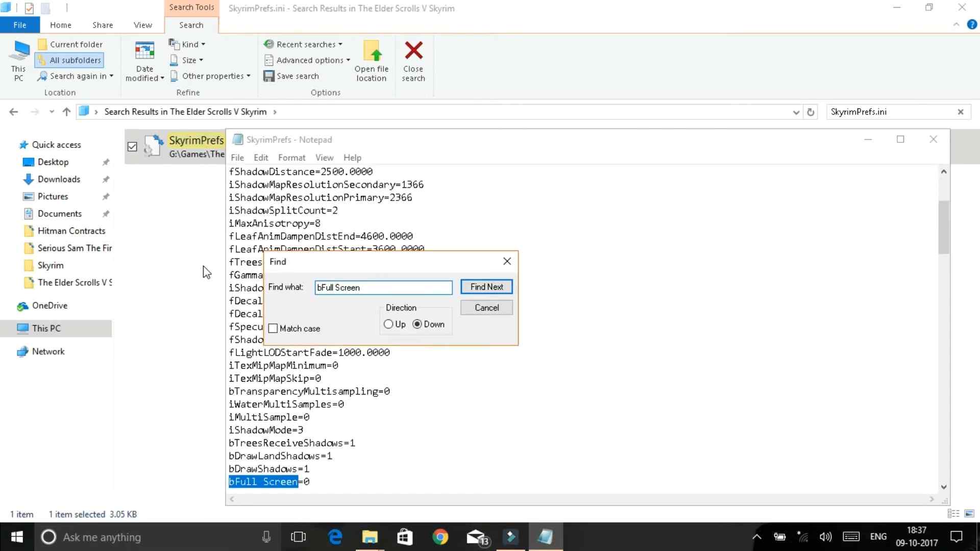This screenshot has height=551, width=980.
Task: Open the Date modified dropdown
Action: pyautogui.click(x=144, y=61)
